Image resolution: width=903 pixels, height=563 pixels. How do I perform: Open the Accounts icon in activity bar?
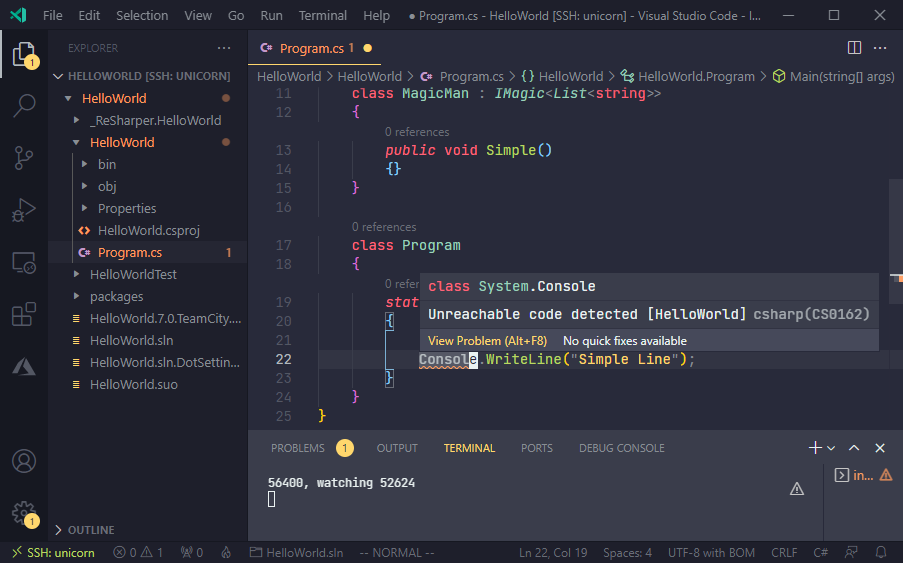click(x=24, y=461)
